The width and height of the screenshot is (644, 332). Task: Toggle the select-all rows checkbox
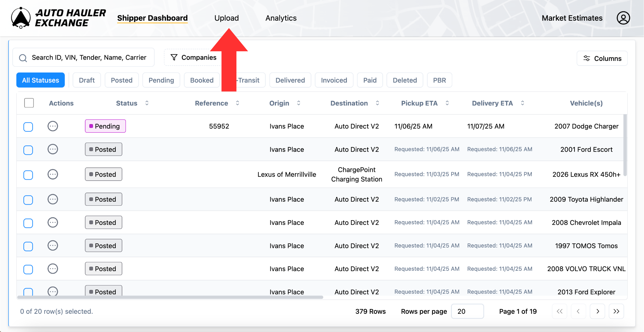click(29, 103)
